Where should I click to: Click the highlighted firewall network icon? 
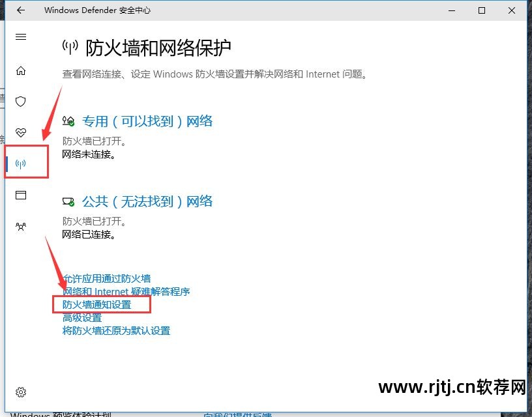tap(20, 163)
